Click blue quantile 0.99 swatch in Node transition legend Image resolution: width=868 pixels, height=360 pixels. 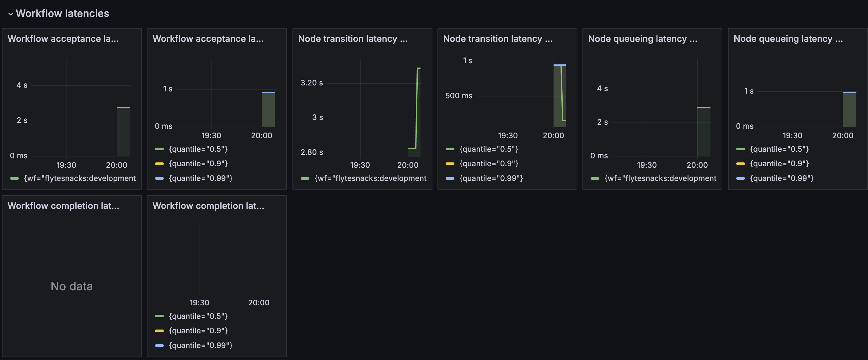click(450, 178)
